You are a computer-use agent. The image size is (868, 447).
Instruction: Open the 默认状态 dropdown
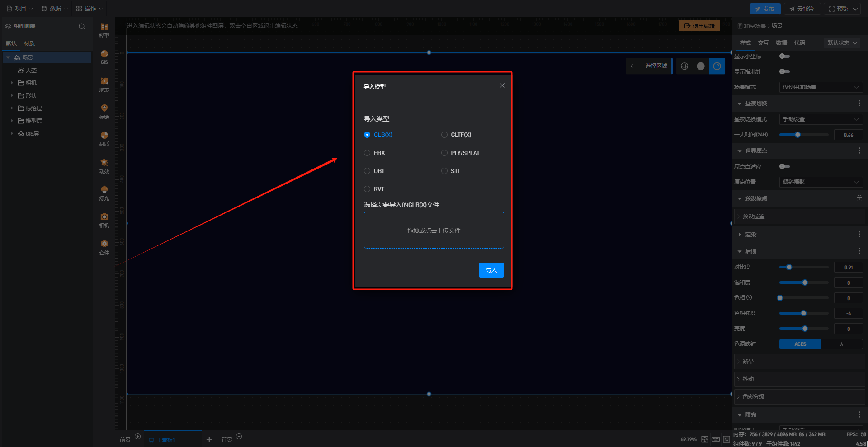click(x=842, y=43)
